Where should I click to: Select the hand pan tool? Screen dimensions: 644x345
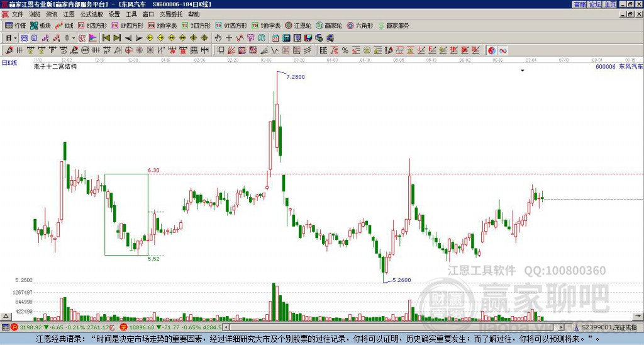tap(218, 38)
